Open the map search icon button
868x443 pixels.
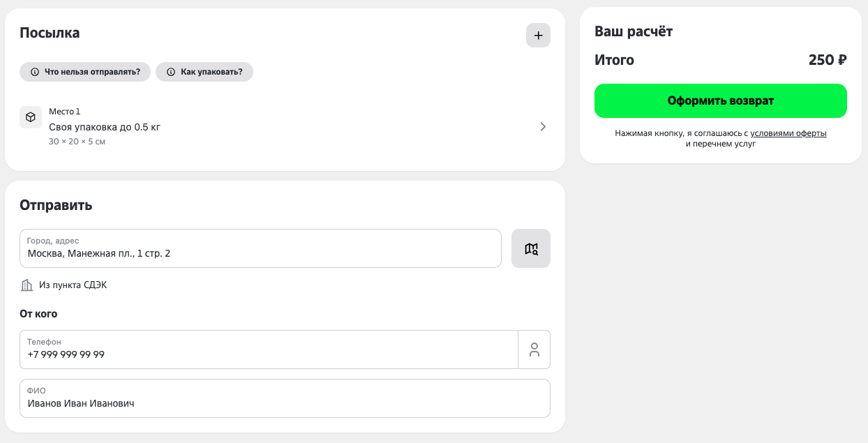[531, 248]
